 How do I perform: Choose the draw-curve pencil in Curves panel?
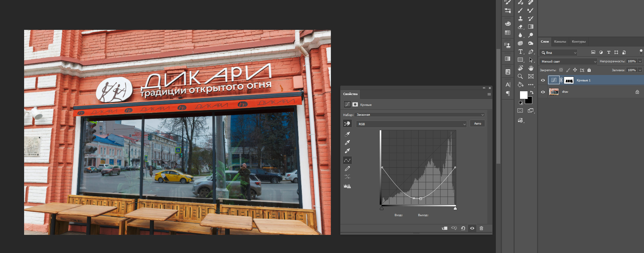pos(347,169)
